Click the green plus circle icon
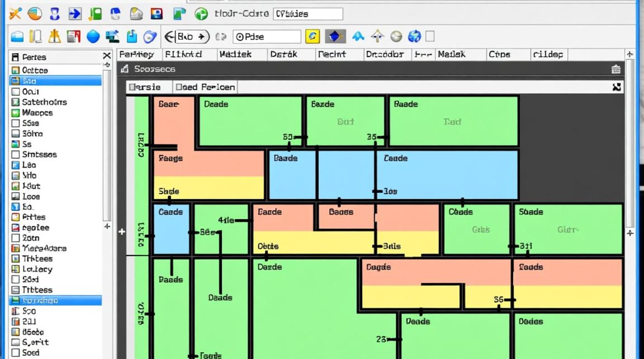 202,14
